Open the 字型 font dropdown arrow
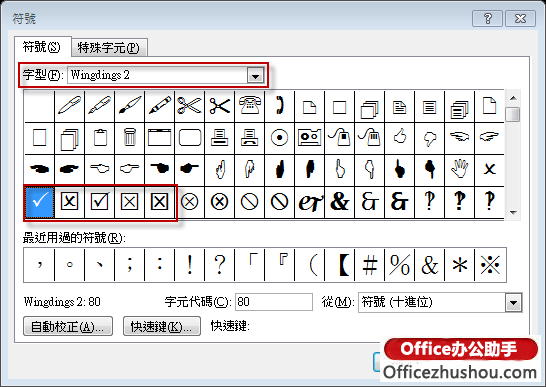Screen dimensions: 546x387 tap(256, 75)
